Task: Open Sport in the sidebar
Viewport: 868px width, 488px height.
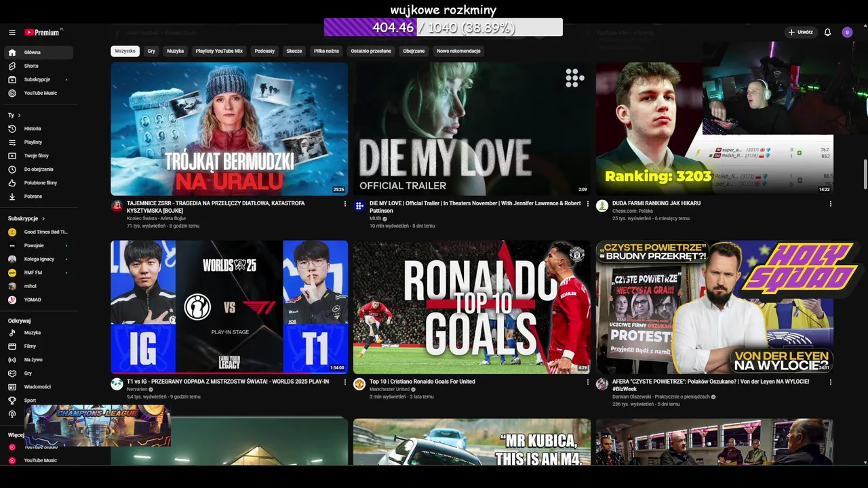Action: 38,400
